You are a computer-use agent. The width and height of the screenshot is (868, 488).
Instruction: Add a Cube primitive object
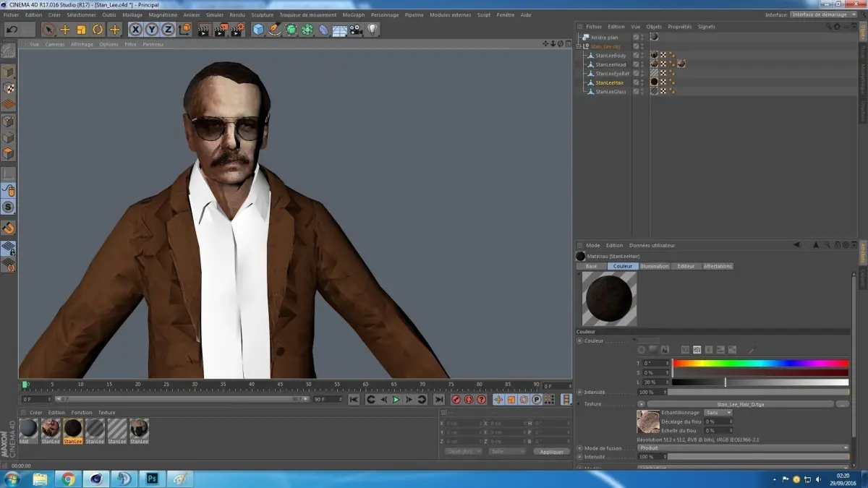(258, 30)
